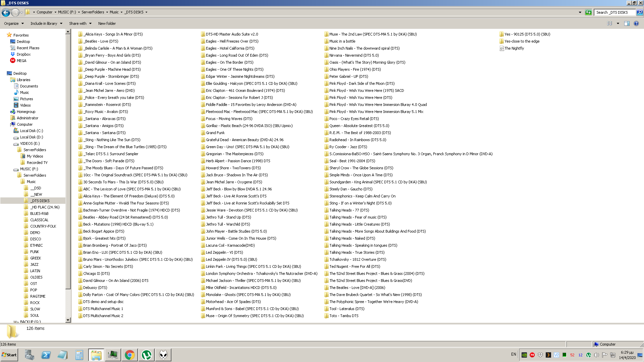Open Include in library menu

pyautogui.click(x=46, y=23)
